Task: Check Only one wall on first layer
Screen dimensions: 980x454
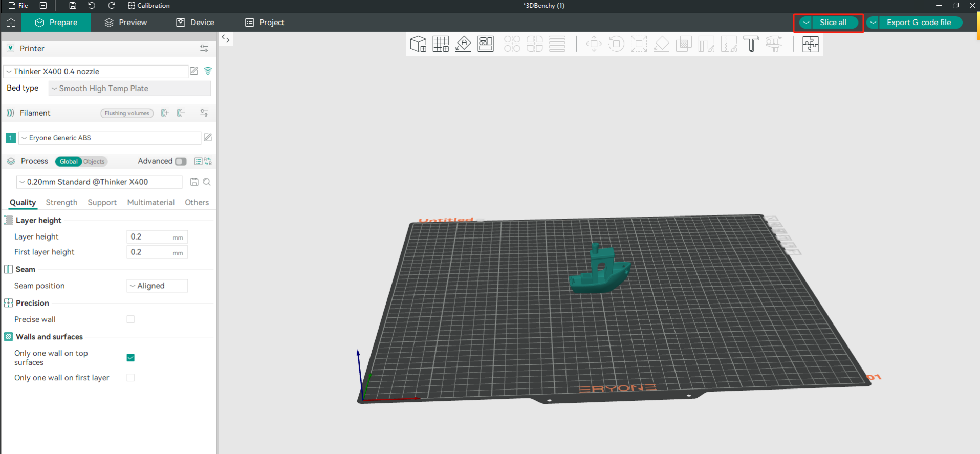Action: [x=130, y=378]
